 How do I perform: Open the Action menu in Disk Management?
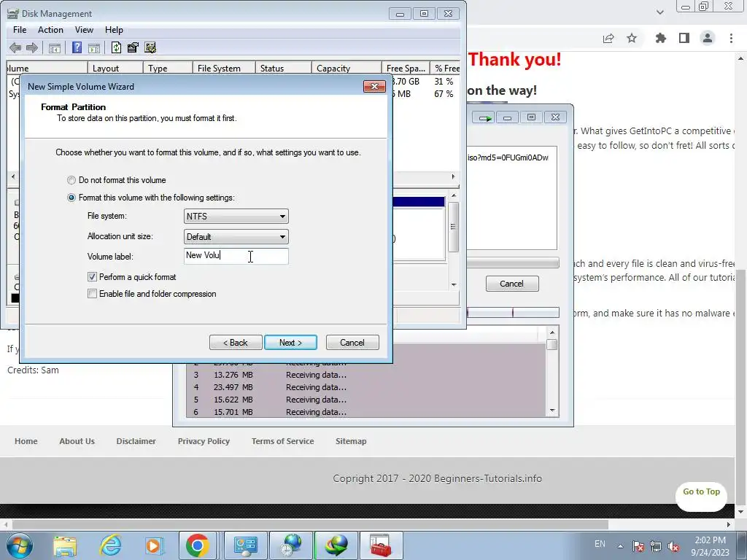point(50,29)
